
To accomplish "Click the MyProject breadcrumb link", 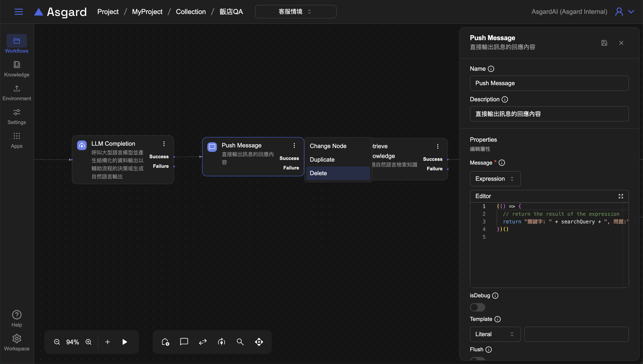I will 147,12.
